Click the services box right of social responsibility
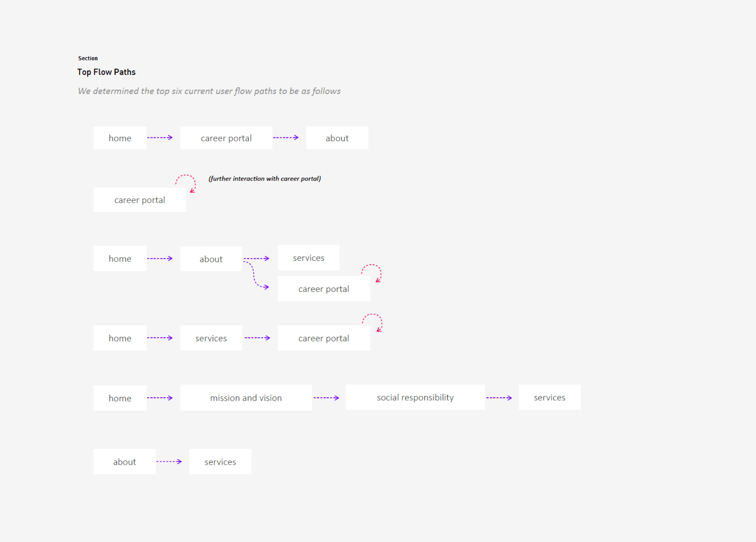Screen dimensions: 756x542 point(549,397)
